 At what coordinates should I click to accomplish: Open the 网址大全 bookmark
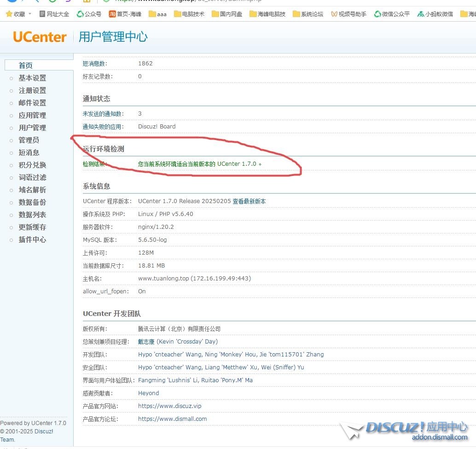point(54,14)
